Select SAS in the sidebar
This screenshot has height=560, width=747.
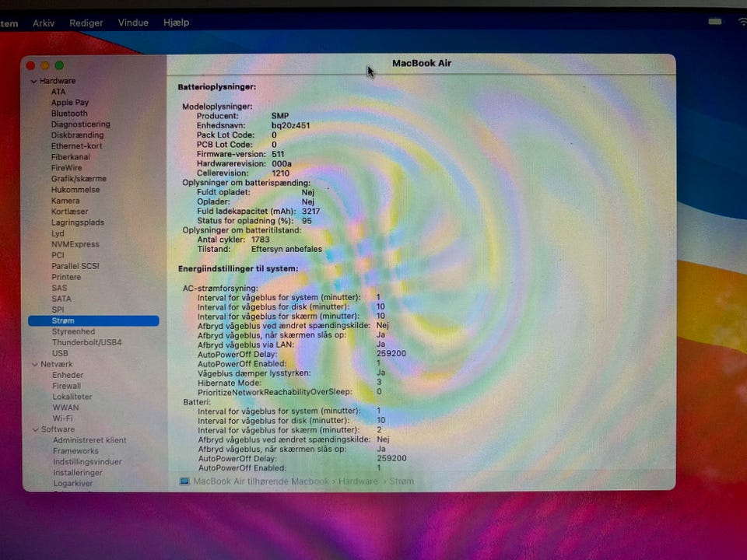coord(59,288)
